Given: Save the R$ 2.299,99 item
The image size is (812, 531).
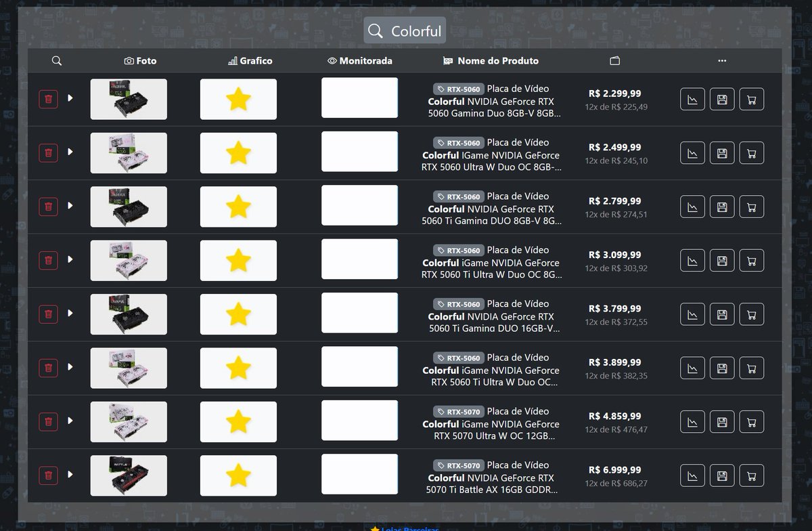Looking at the screenshot, I should (x=722, y=99).
